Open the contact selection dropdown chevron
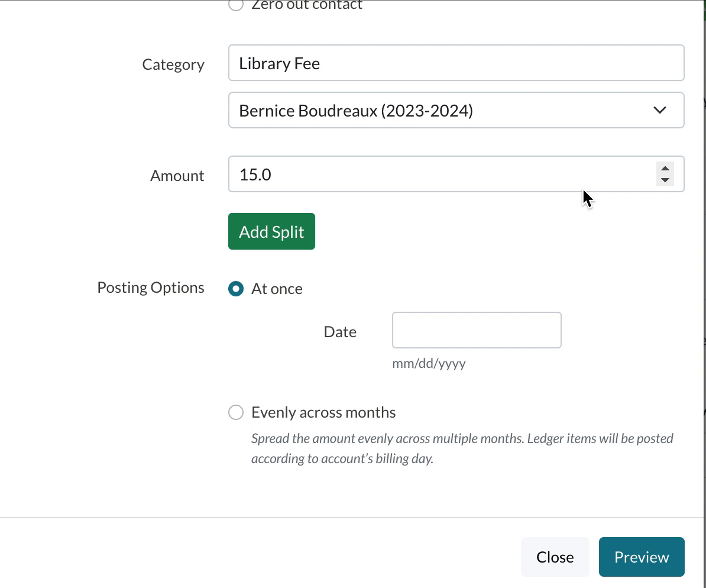This screenshot has width=706, height=588. click(660, 110)
